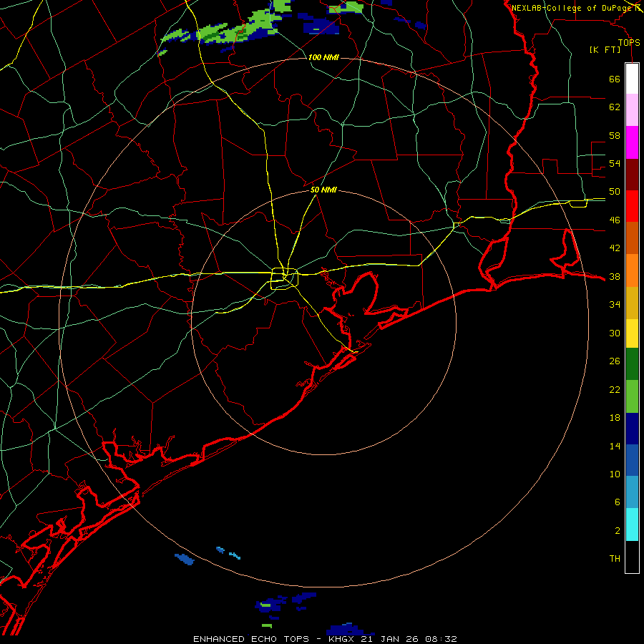Screen dimensions: 644x644
Task: Click the dark orange legend swatch
Action: 632,238
